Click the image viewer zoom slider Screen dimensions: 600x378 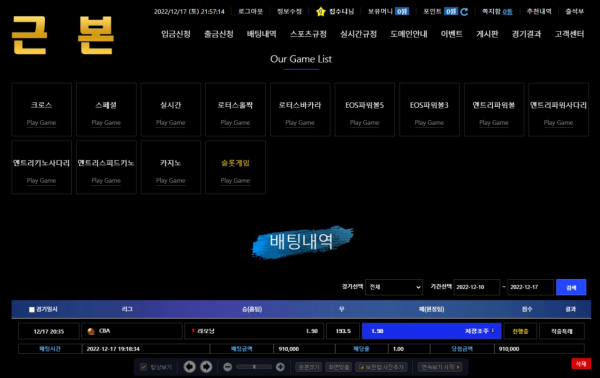254,367
